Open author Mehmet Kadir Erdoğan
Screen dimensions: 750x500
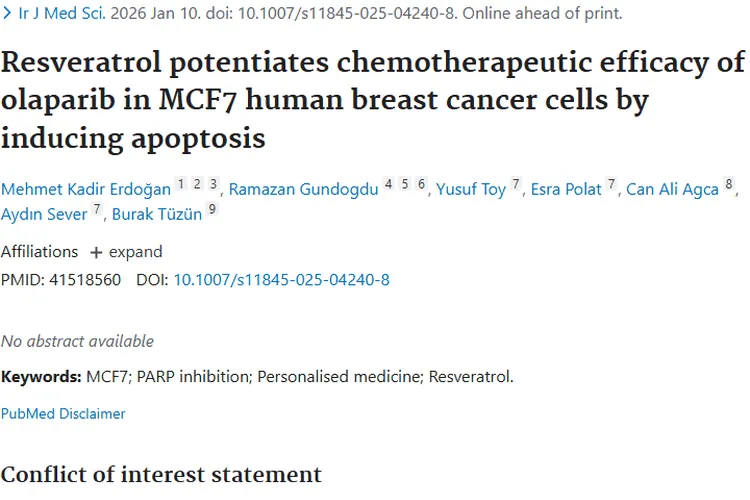85,189
